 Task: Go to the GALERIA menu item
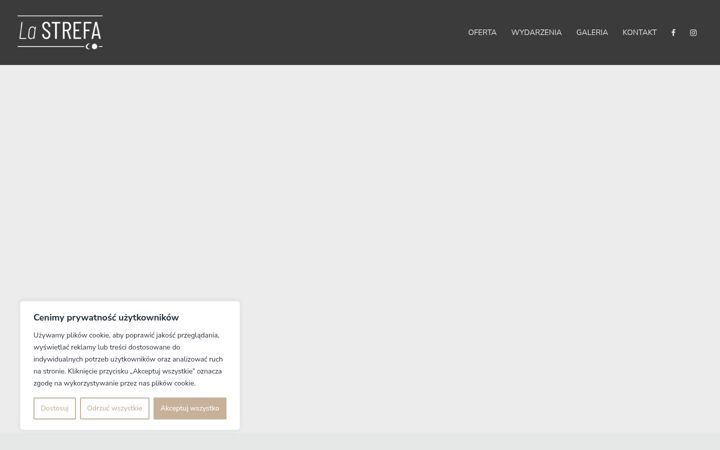point(592,33)
